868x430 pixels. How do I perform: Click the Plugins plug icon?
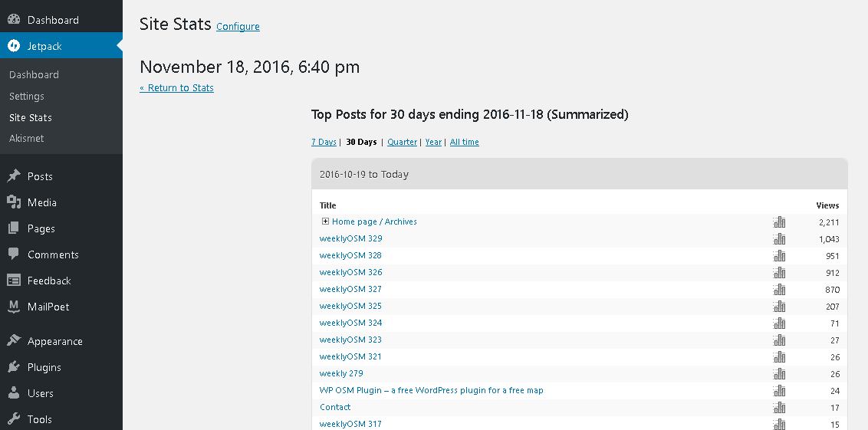[x=14, y=367]
